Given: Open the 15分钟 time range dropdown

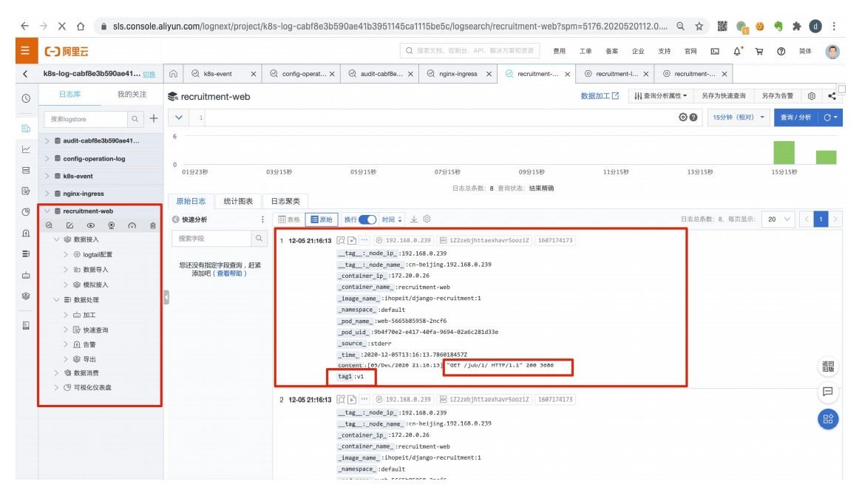Looking at the screenshot, I should [x=738, y=118].
